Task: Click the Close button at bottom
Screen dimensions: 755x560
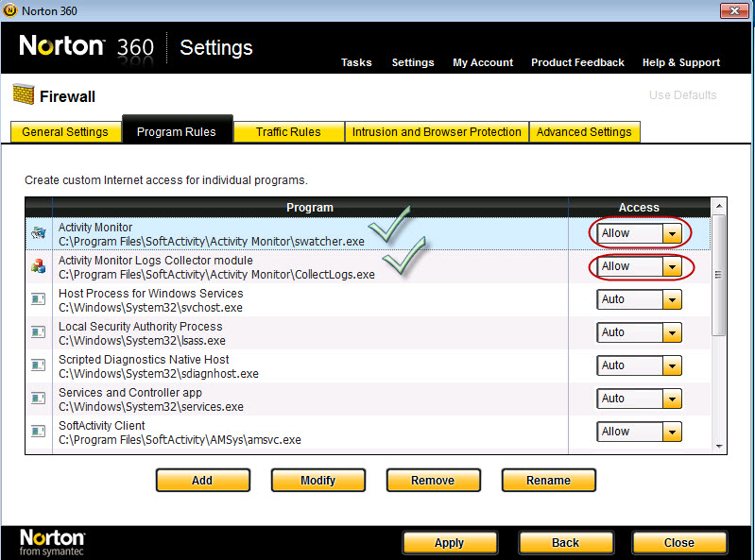Action: pos(679,543)
